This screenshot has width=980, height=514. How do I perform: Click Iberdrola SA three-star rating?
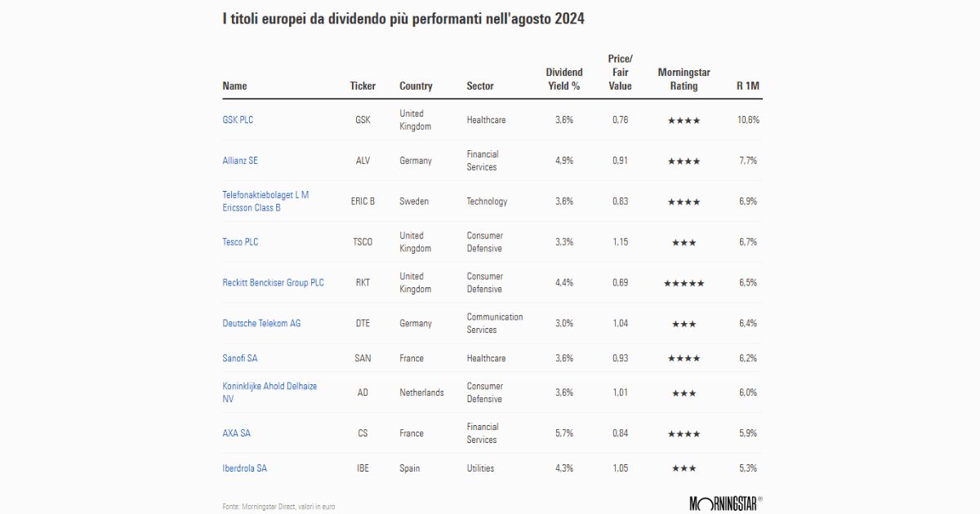684,469
